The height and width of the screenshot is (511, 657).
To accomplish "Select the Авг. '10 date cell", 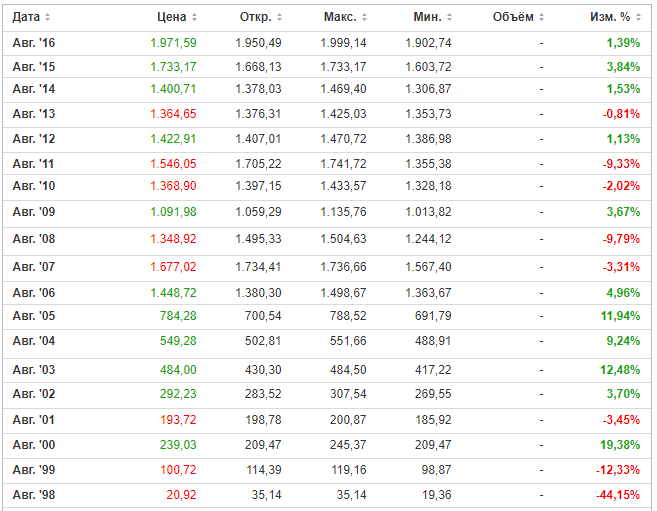I will click(x=34, y=186).
